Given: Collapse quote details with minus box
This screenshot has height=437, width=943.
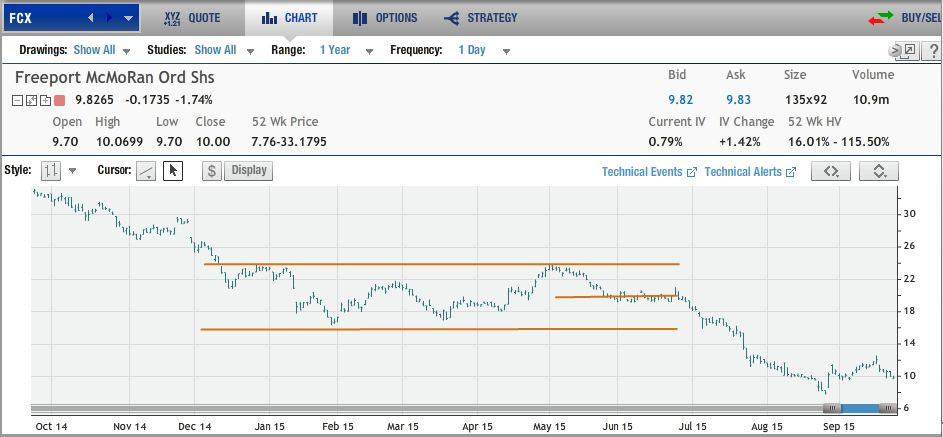Looking at the screenshot, I should (x=19, y=100).
